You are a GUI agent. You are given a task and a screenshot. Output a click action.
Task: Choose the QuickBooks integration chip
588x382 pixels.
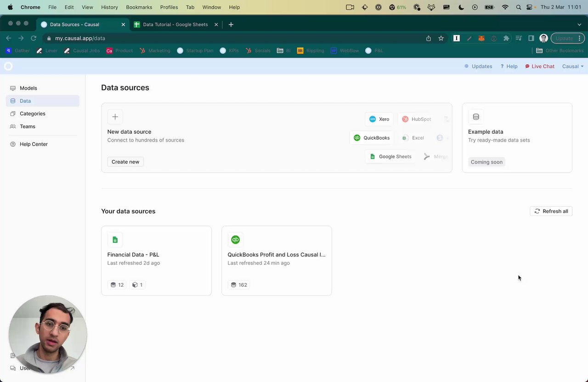[x=372, y=138]
